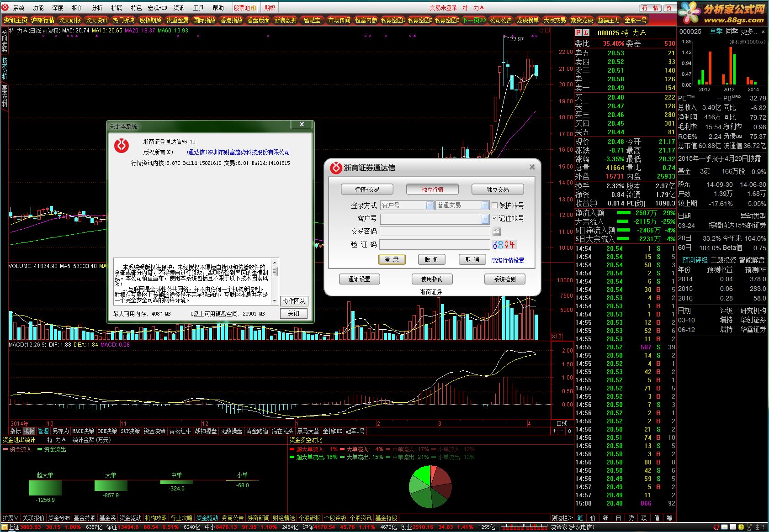The image size is (769, 532).
Task: Select the 行情+交易 login mode
Action: pyautogui.click(x=367, y=190)
